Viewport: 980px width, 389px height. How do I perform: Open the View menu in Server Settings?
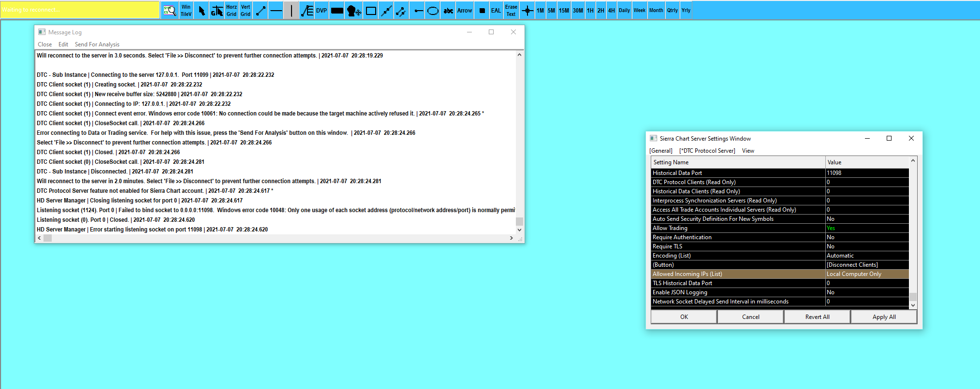[x=748, y=151]
